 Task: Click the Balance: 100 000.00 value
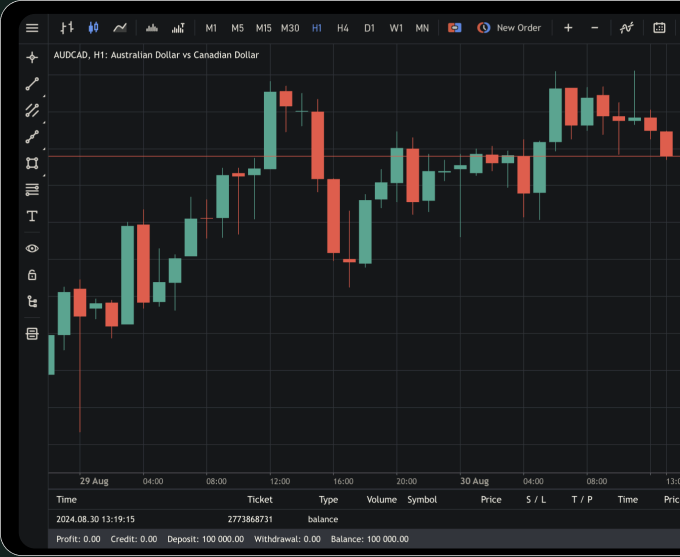[369, 539]
